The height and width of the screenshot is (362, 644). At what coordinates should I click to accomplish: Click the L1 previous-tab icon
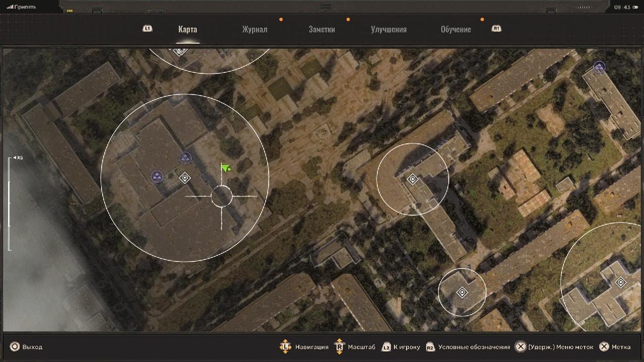147,29
